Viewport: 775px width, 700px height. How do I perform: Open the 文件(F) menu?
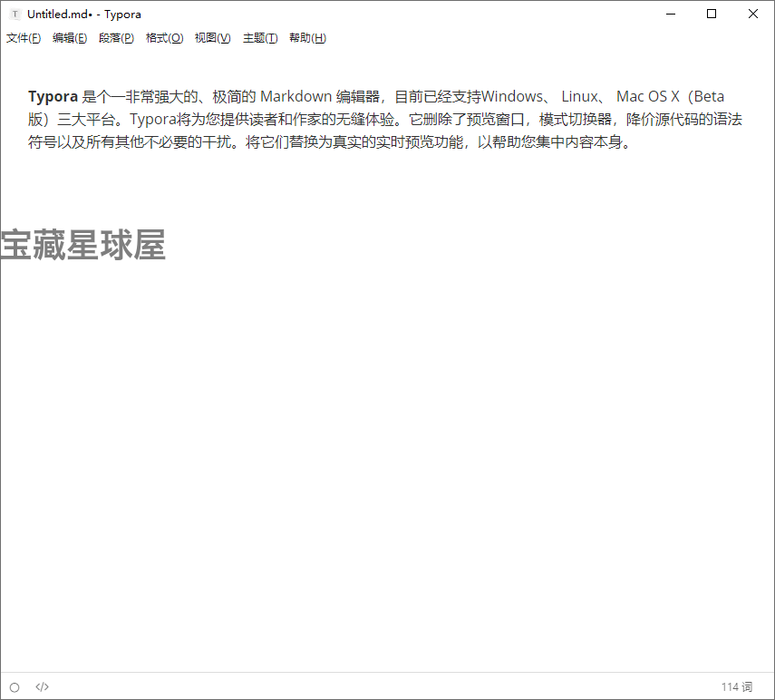(24, 38)
